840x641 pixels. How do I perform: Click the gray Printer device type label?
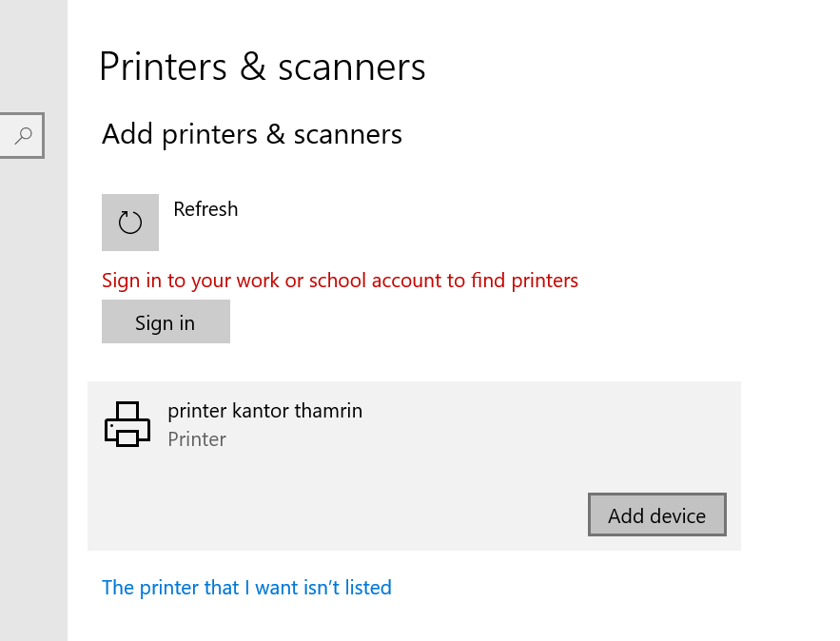197,439
